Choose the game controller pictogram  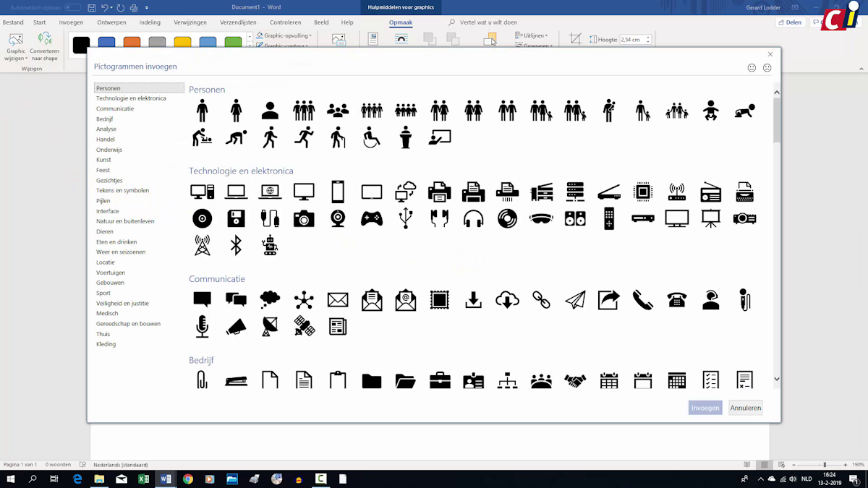pyautogui.click(x=372, y=218)
